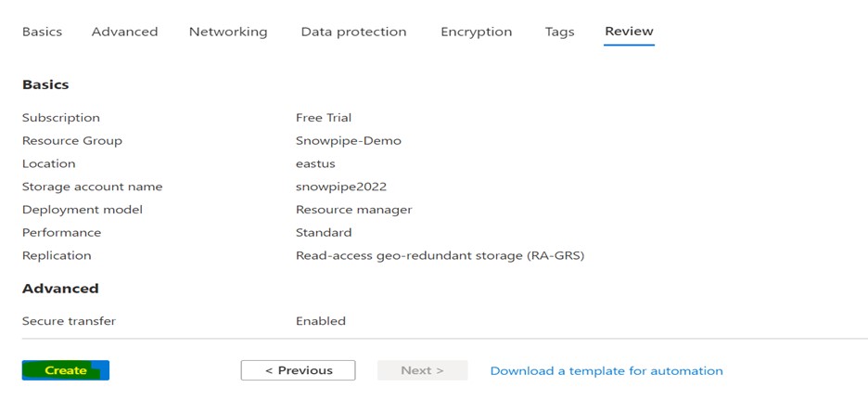Open the Advanced tab at top

coord(124,32)
